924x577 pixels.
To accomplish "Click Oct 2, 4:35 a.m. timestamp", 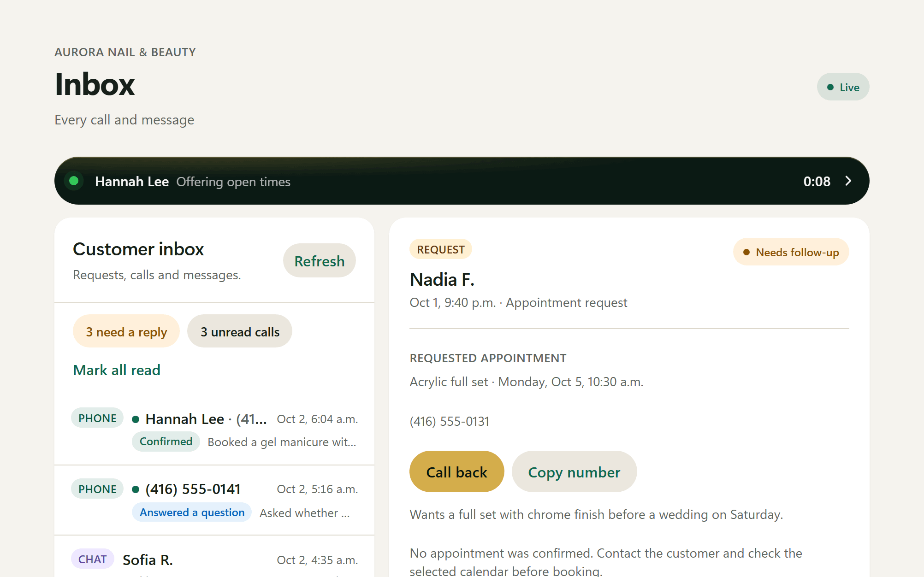I will click(317, 560).
